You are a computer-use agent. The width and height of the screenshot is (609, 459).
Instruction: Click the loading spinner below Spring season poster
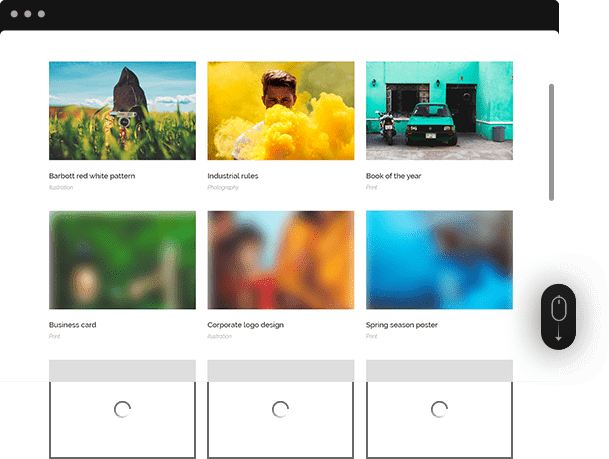(x=439, y=409)
